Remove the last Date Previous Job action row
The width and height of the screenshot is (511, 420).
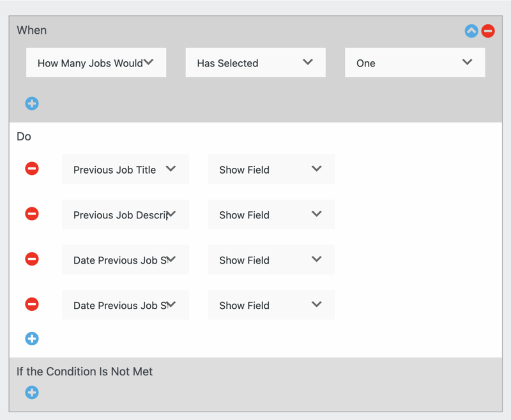point(32,304)
